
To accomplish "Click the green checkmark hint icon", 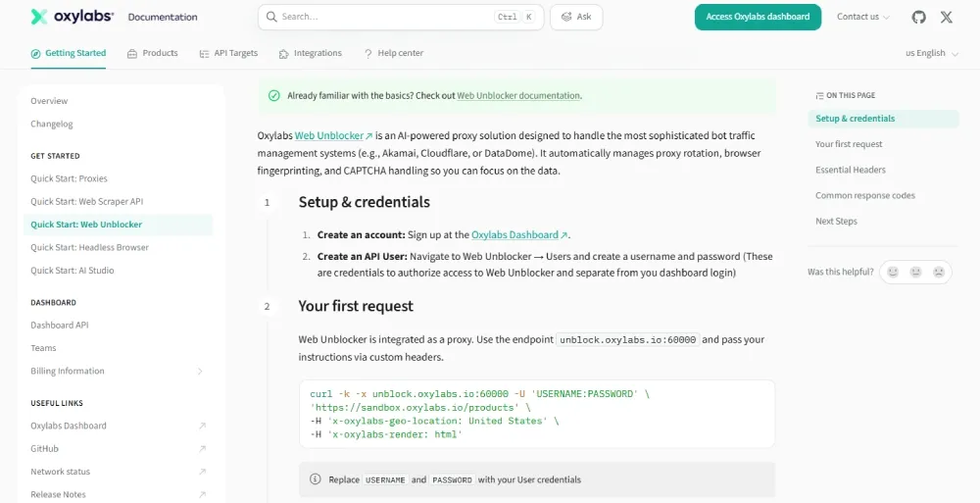I will (x=273, y=96).
